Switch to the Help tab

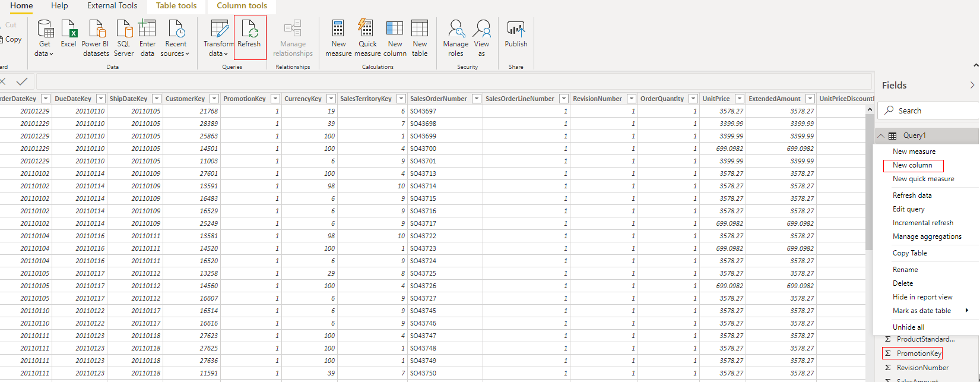point(59,5)
